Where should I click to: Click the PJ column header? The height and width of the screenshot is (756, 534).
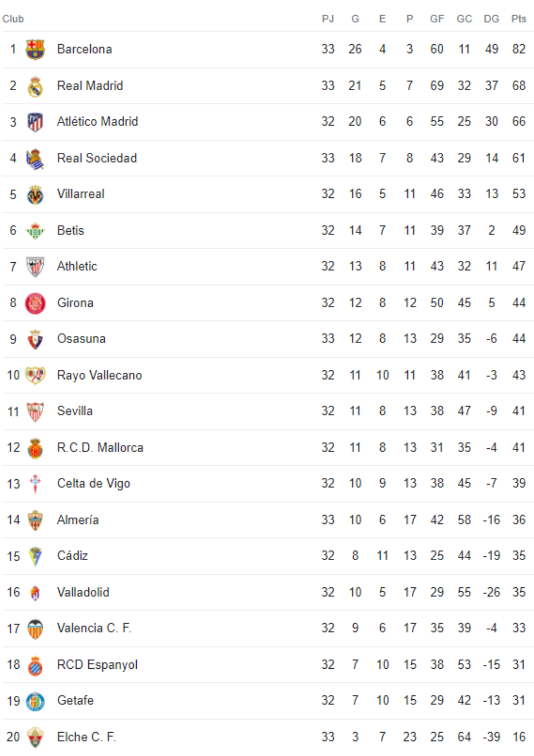tap(328, 19)
